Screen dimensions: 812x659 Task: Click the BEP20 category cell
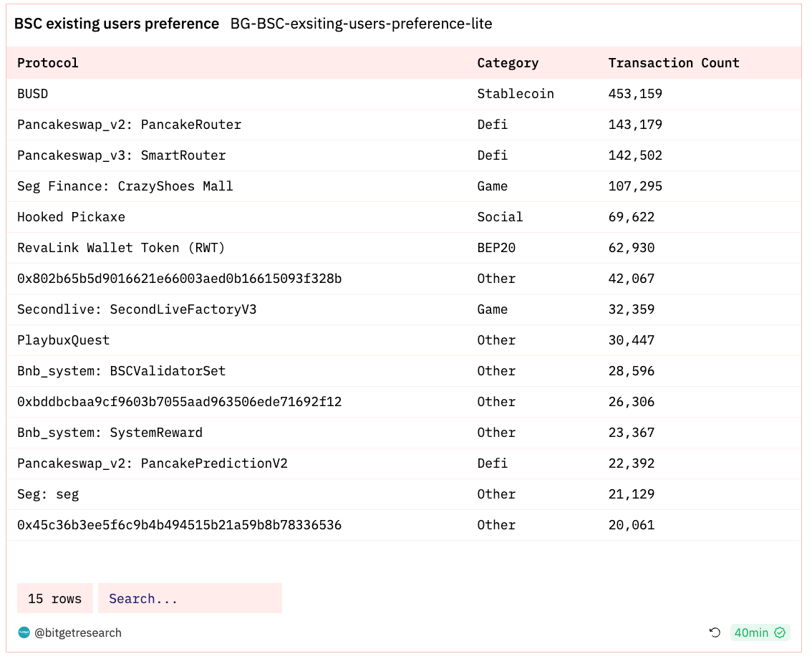click(x=496, y=248)
